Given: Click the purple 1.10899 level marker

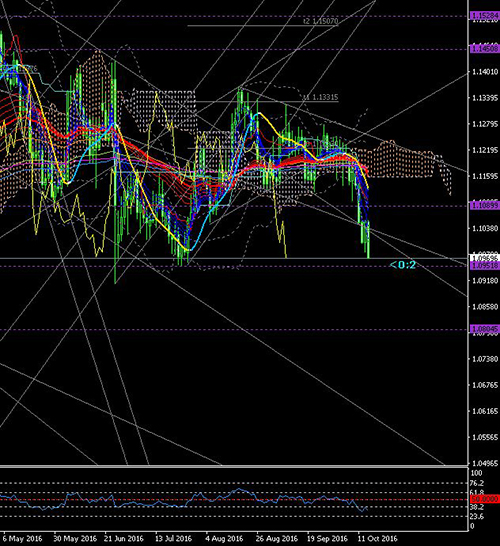Looking at the screenshot, I should [x=485, y=206].
